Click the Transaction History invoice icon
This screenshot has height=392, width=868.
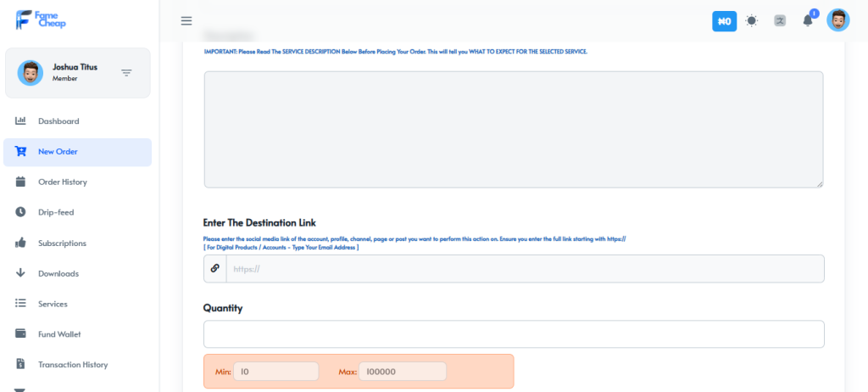pyautogui.click(x=20, y=364)
